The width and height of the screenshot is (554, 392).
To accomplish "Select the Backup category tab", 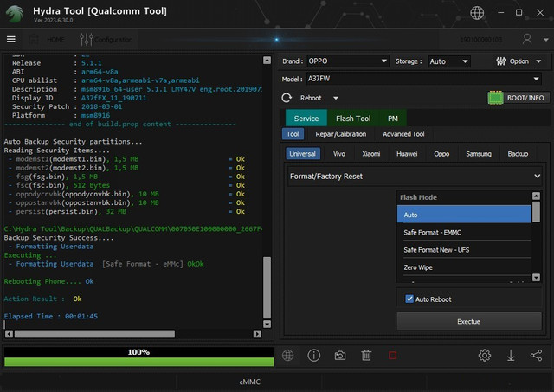I will click(x=518, y=154).
